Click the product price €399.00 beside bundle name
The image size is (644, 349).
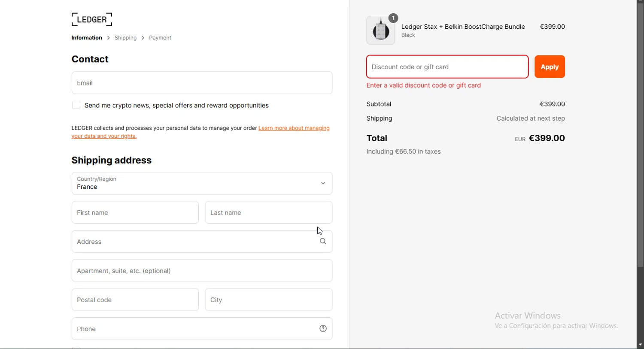(553, 27)
